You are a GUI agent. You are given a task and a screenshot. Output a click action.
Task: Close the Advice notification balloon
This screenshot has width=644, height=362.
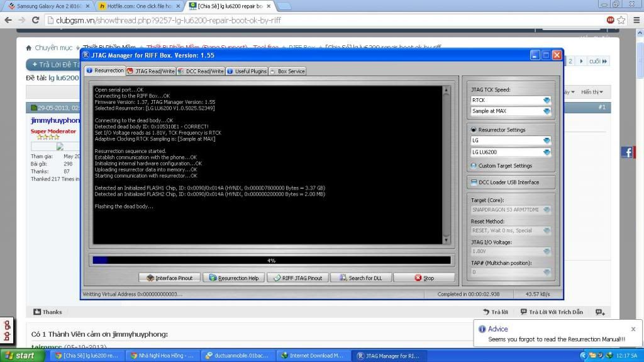(x=633, y=329)
